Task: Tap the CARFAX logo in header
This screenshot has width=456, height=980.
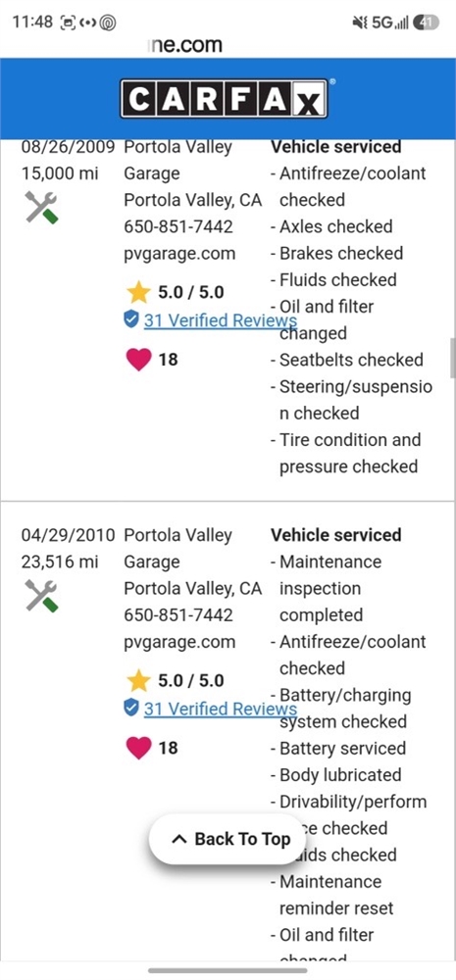Action: coord(224,99)
